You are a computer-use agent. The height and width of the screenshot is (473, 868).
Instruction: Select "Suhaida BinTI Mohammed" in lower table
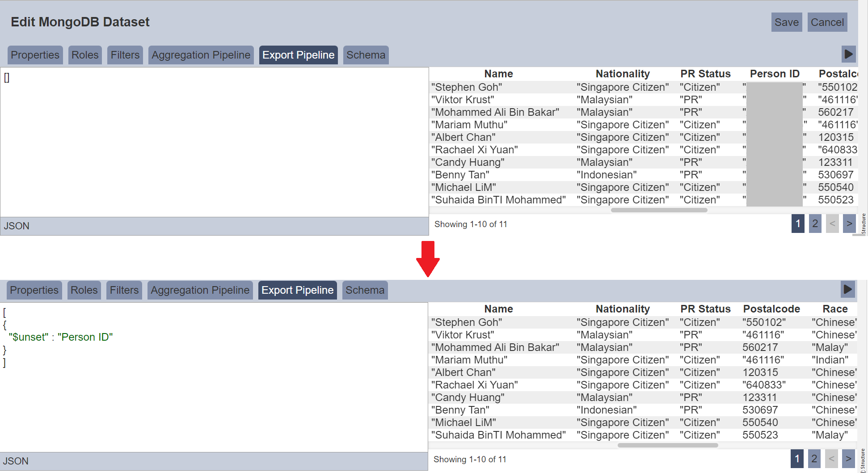click(498, 435)
